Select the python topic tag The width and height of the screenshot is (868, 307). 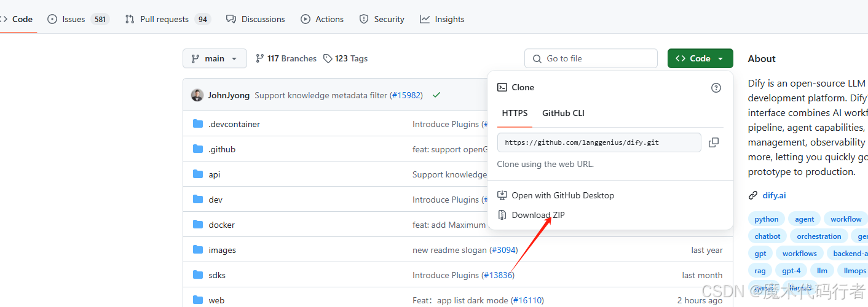[x=767, y=219]
